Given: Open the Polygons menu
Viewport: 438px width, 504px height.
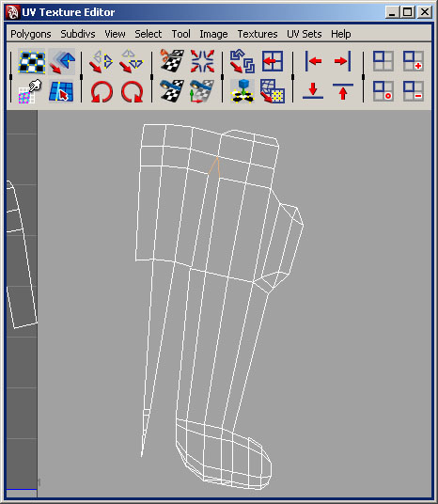Looking at the screenshot, I should point(31,34).
